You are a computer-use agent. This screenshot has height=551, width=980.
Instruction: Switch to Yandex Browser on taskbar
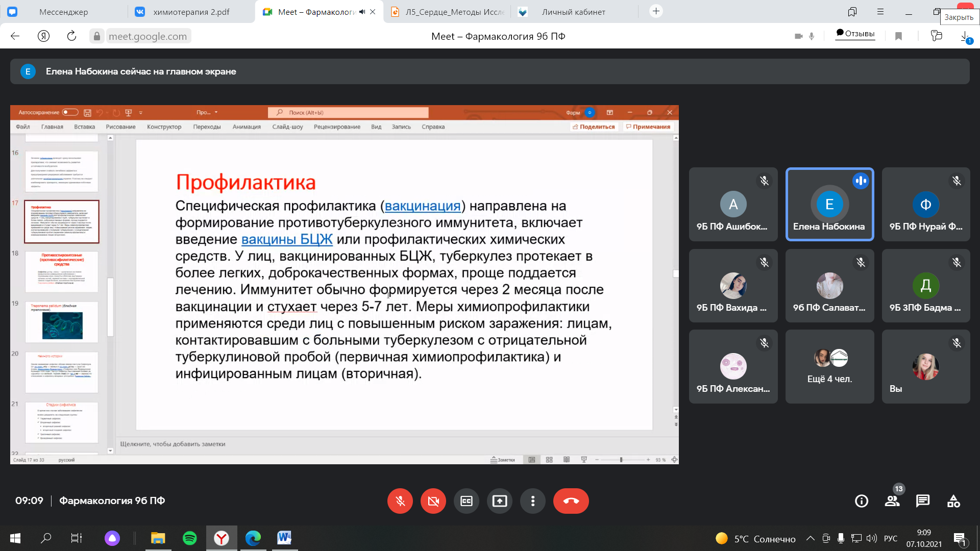coord(222,538)
